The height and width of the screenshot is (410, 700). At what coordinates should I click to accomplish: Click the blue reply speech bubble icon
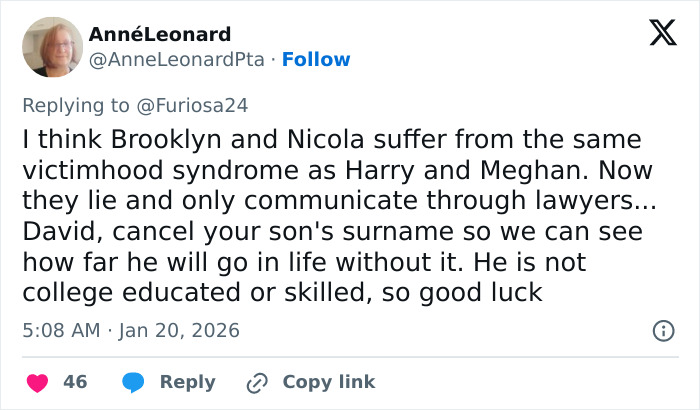[133, 382]
